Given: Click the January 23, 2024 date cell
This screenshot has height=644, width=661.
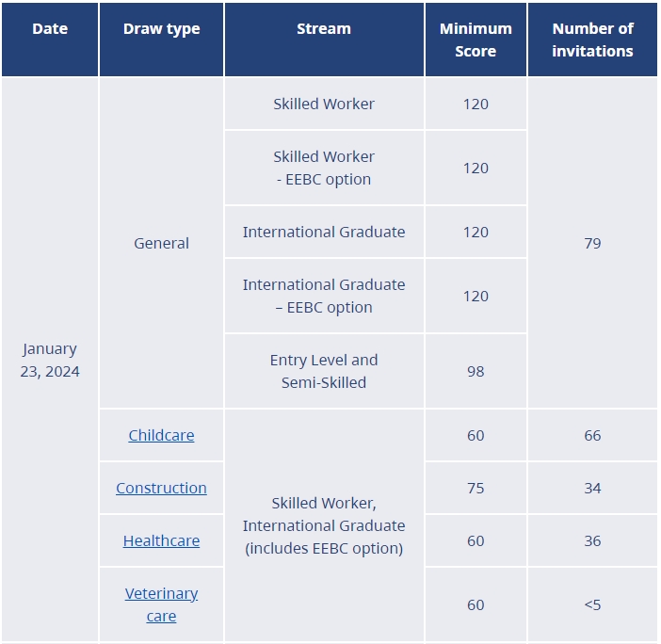Looking at the screenshot, I should [50, 360].
